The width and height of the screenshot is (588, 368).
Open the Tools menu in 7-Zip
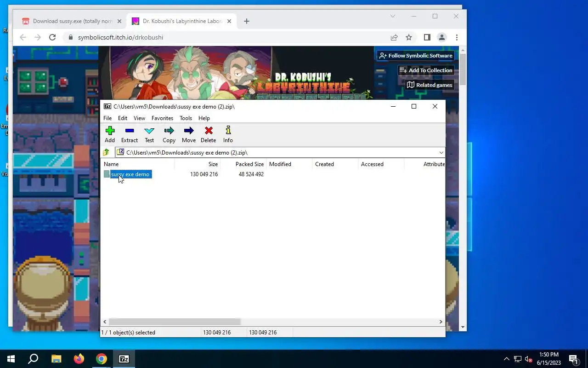click(x=186, y=118)
